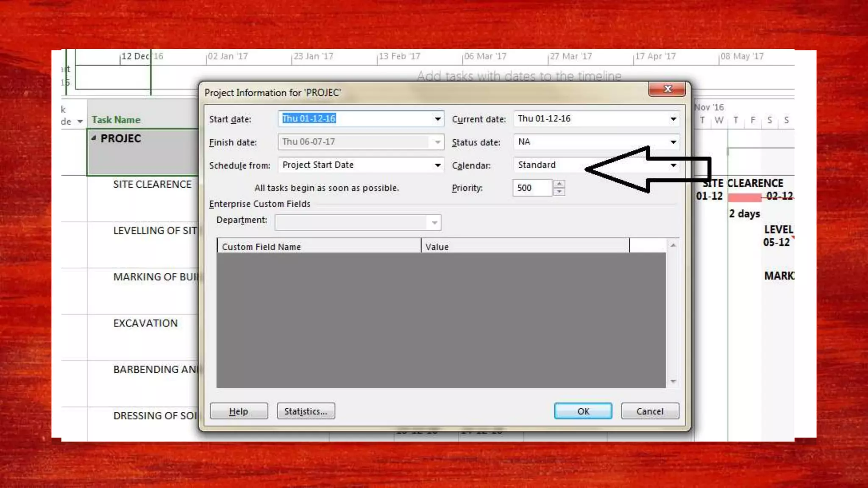Screen dimensions: 868x488
Task: Cancel the Project Information dialog
Action: [x=650, y=411]
